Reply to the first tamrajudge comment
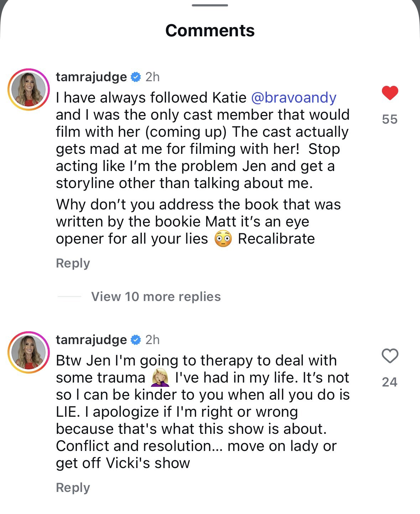Viewport: 420px width, 514px height. pos(73,263)
